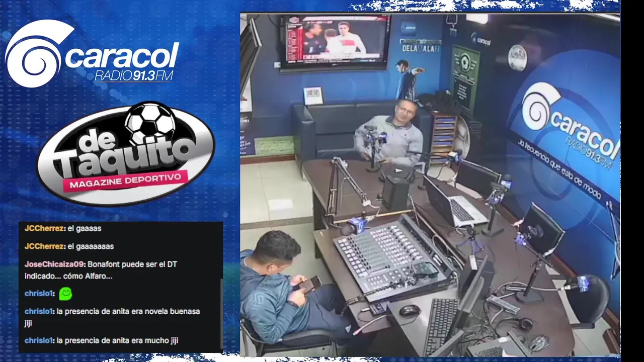Viewport: 644px width, 362px height.
Task: Click JCCherrez name beside 'el gaaaas'
Action: pos(44,228)
